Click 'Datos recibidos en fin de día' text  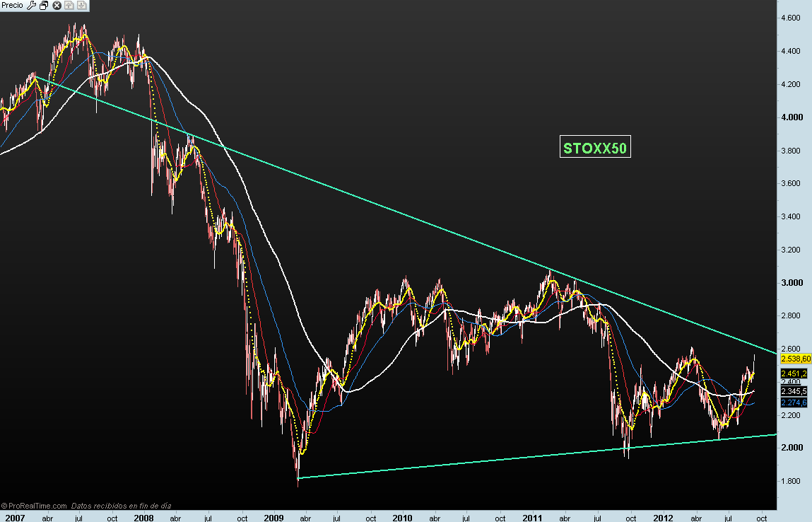tap(121, 506)
